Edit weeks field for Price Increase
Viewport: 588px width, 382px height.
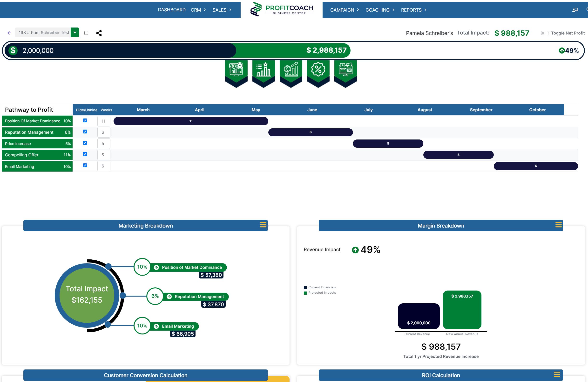104,144
